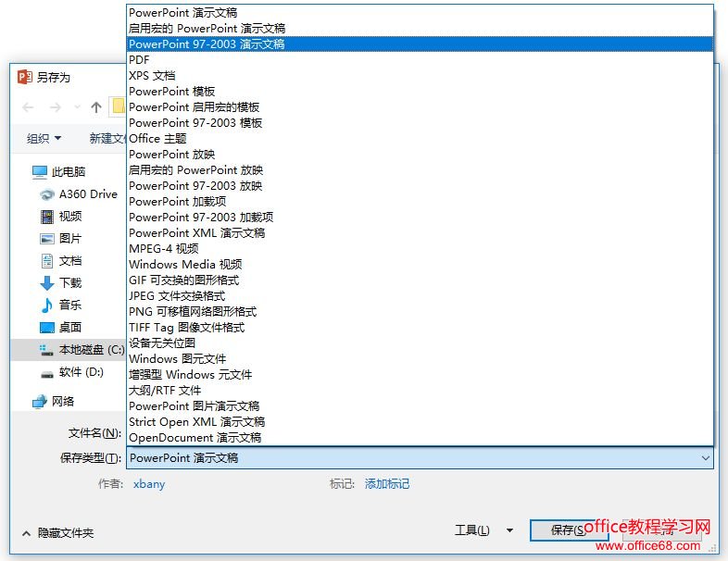Click the 新建文件夹 button
Viewport: 728px width, 561px height.
point(107,138)
